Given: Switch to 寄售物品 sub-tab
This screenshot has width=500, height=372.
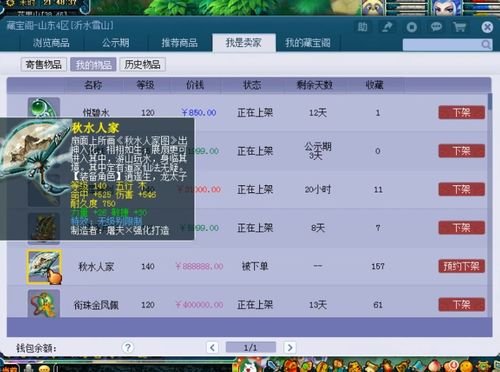Looking at the screenshot, I should coord(44,64).
